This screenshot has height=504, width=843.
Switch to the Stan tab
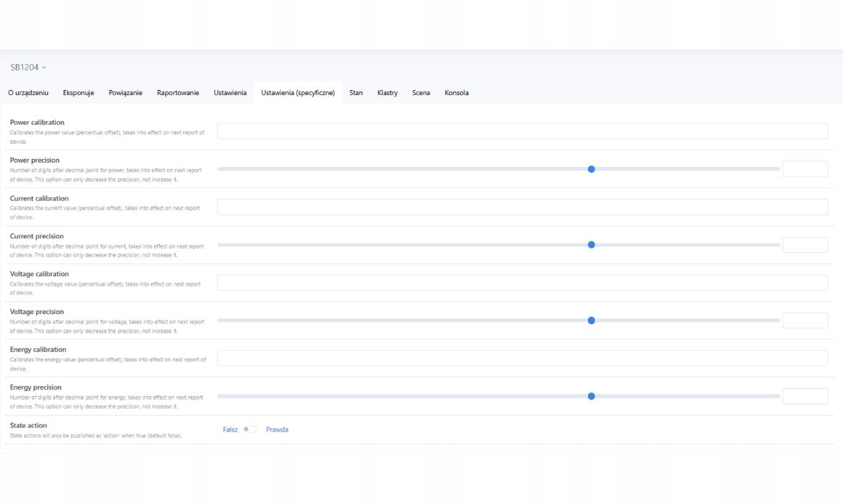(356, 93)
